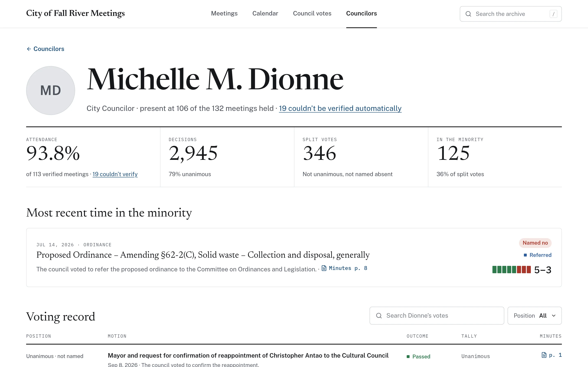The width and height of the screenshot is (588, 367).
Task: Open '19 couldn't be verified automatically' link
Action: [x=340, y=108]
